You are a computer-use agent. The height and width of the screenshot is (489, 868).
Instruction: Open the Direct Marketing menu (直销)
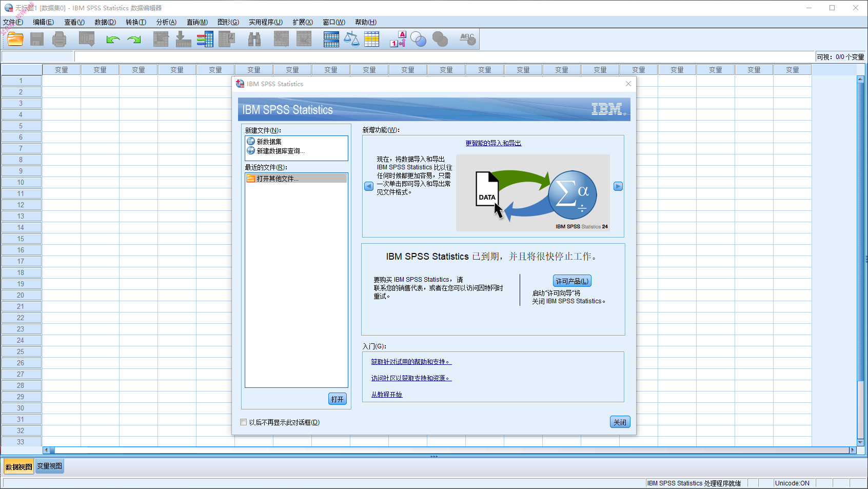tap(197, 22)
